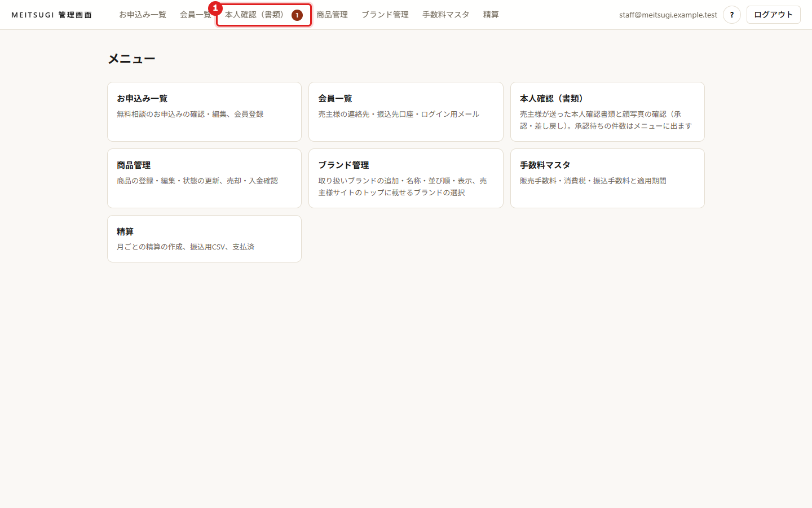
Task: Click the staff@meitsugi.example.test email text
Action: 668,15
